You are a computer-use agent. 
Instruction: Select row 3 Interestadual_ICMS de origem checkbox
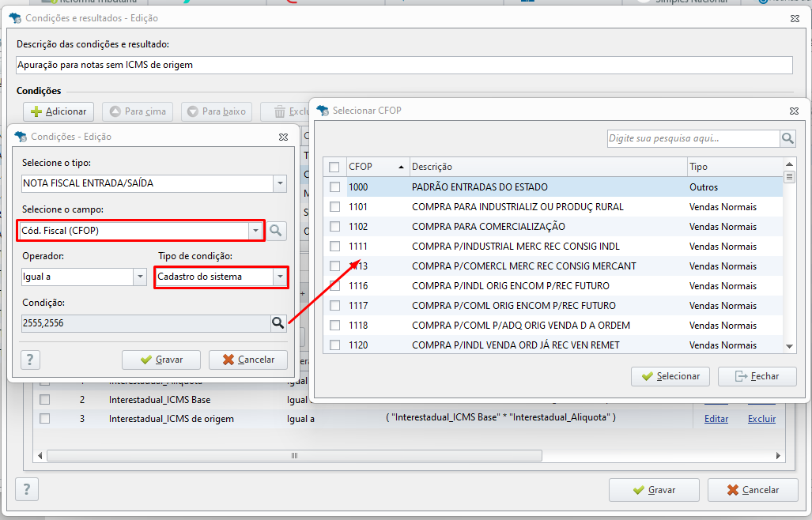45,419
